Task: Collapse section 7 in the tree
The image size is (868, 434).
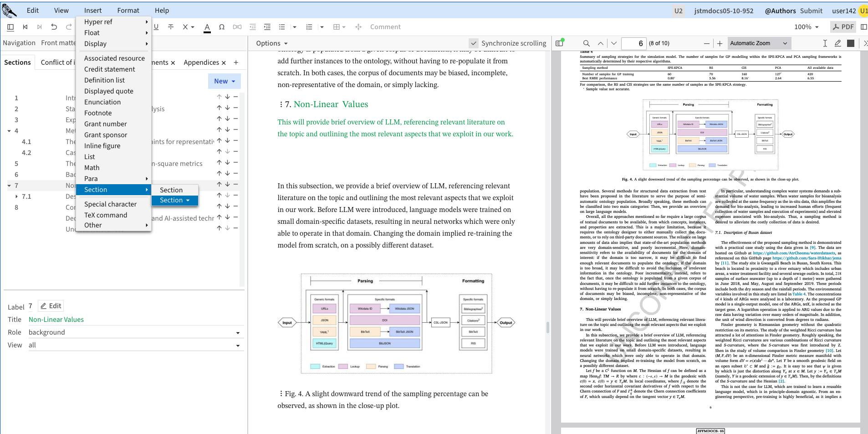Action: [x=9, y=186]
